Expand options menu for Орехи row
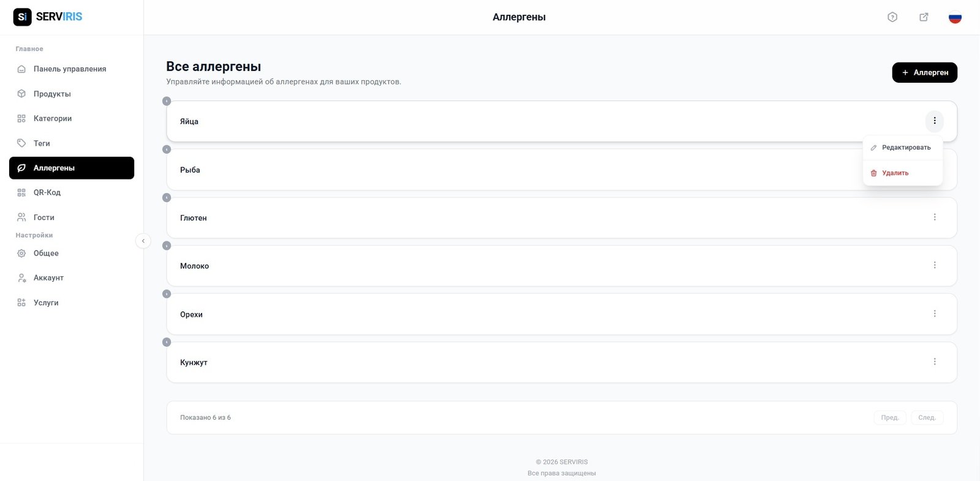The height and width of the screenshot is (481, 980). click(x=935, y=314)
